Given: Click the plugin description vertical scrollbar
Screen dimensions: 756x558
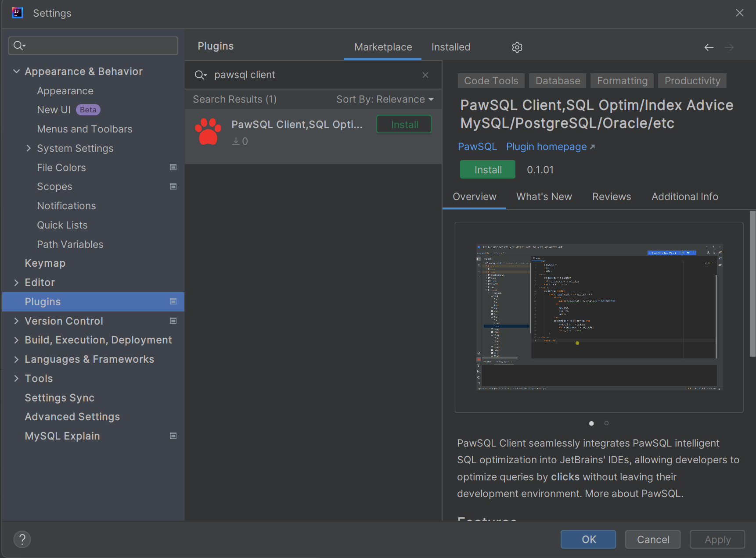Looking at the screenshot, I should 752,283.
